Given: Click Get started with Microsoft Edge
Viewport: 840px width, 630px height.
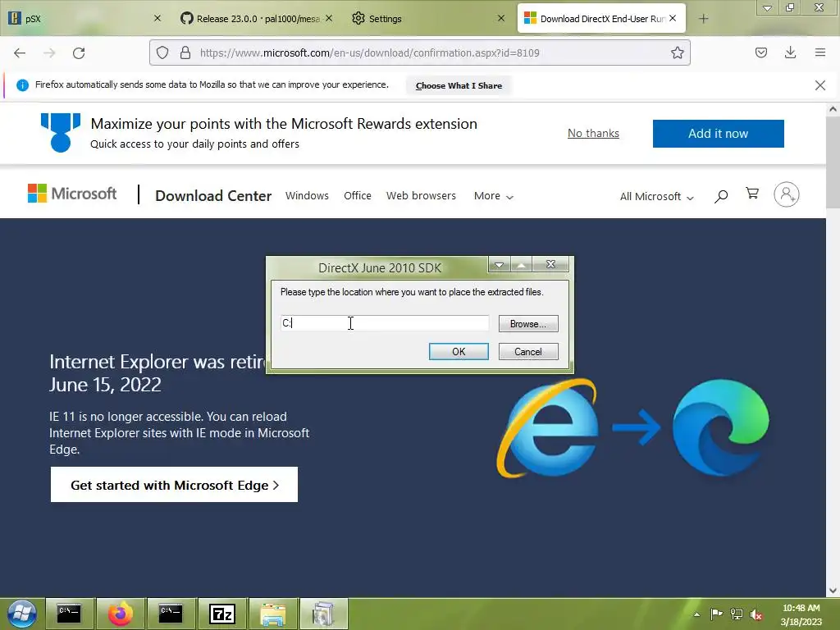Looking at the screenshot, I should pos(174,485).
